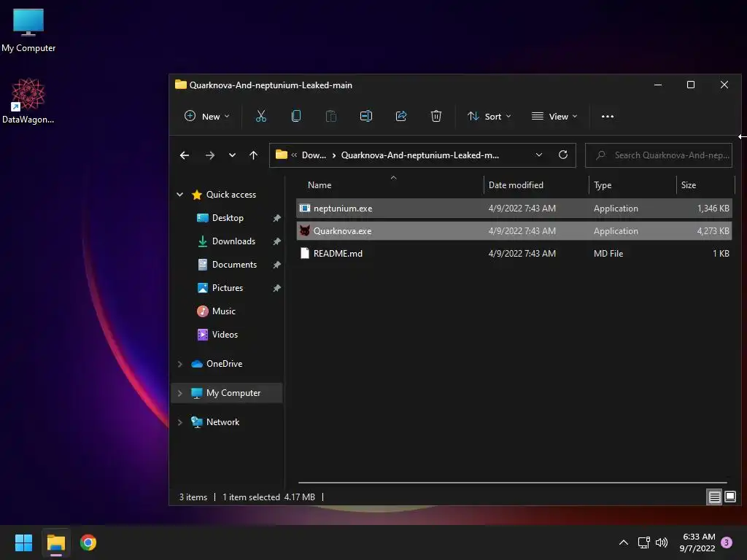Open the New item dropdown
Screen dimensions: 747x560
tap(206, 116)
